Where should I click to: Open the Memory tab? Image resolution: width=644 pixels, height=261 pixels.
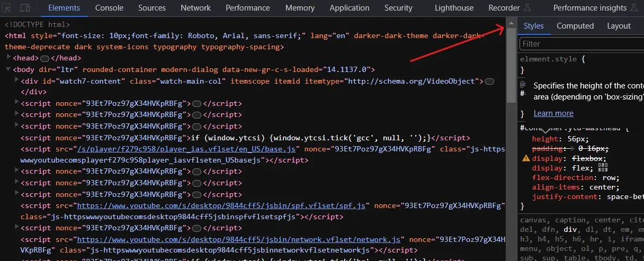[x=300, y=8]
